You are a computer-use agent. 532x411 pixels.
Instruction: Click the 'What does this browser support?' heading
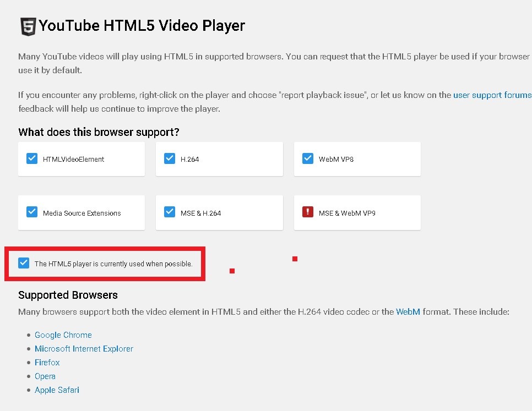coord(99,132)
